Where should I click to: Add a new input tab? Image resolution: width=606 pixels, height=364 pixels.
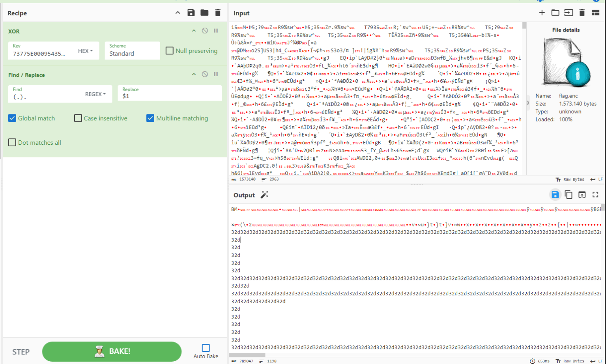[542, 13]
